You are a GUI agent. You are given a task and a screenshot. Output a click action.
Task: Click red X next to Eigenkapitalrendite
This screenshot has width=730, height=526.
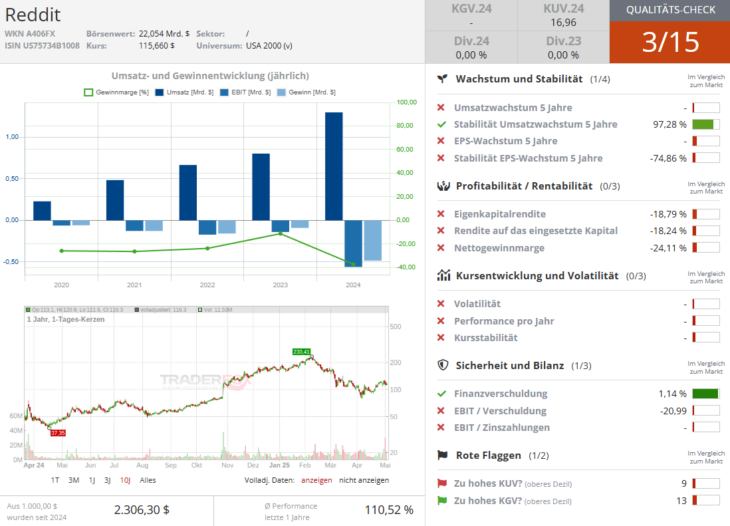(441, 214)
